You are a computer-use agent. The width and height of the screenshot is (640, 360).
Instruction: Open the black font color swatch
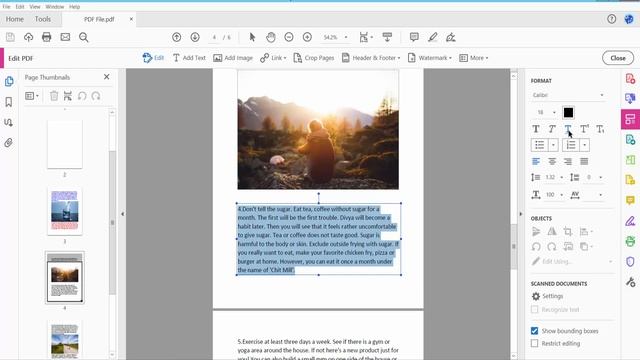[568, 112]
